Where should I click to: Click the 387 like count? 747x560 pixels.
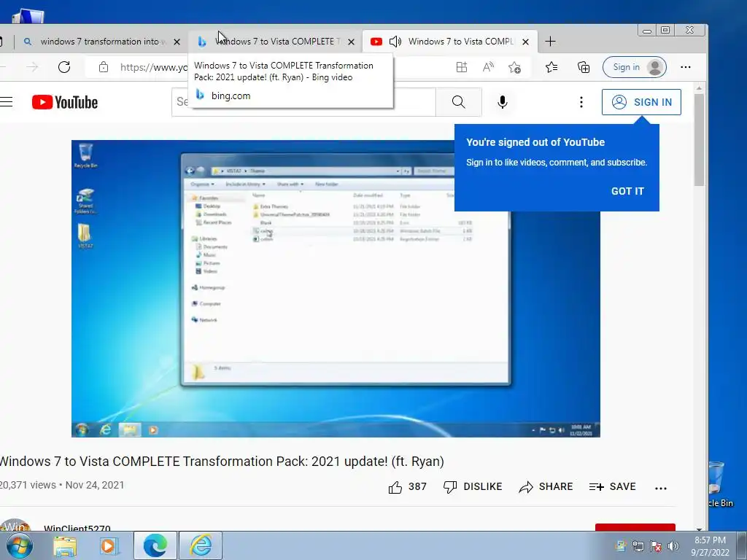(x=417, y=486)
